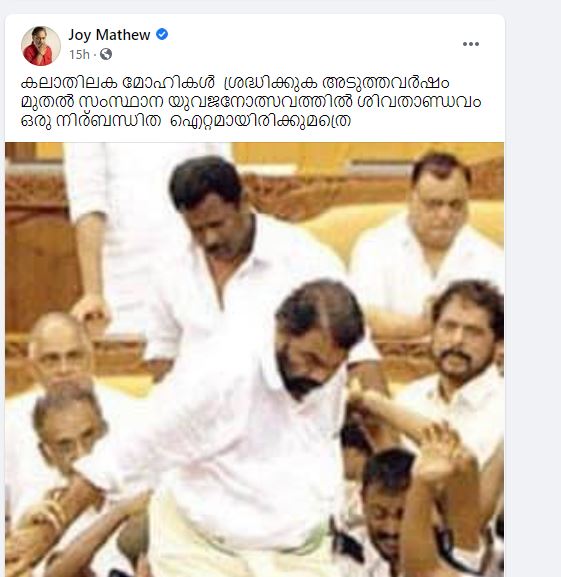Click the blue verified badge
The width and height of the screenshot is (561, 577).
coord(162,35)
